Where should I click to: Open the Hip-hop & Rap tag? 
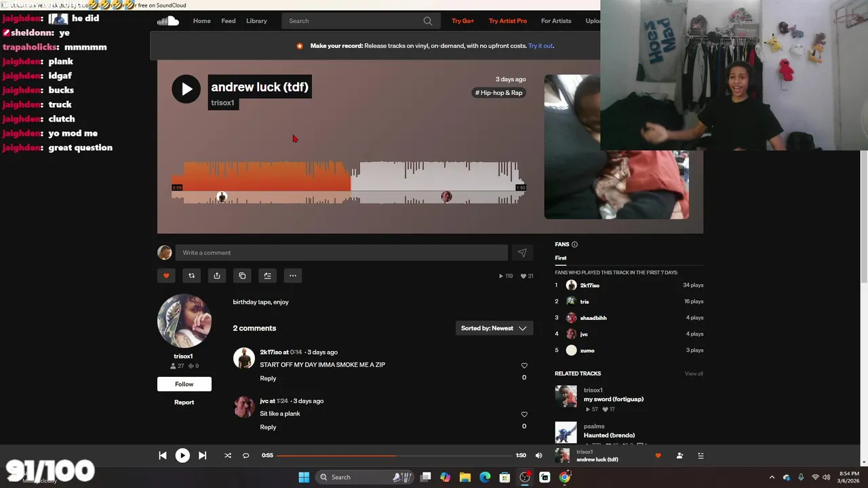point(499,93)
